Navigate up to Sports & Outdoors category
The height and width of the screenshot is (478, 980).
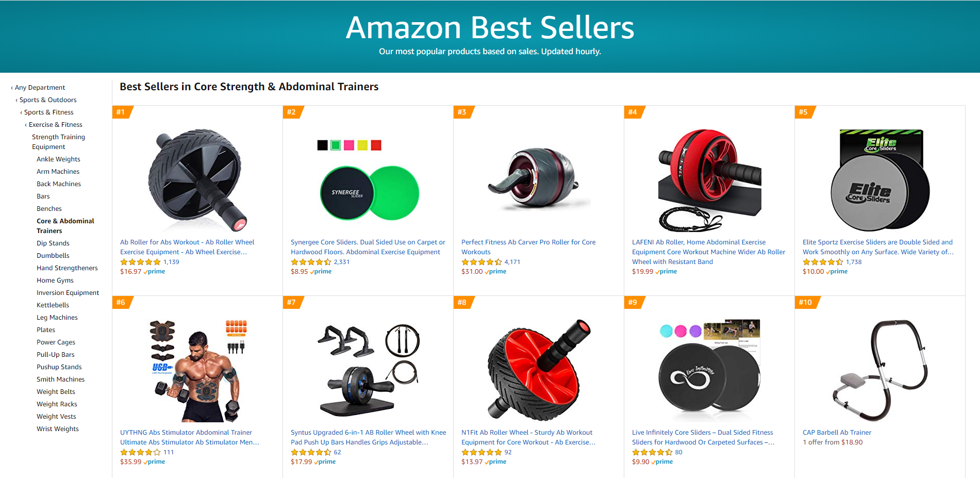tap(48, 100)
